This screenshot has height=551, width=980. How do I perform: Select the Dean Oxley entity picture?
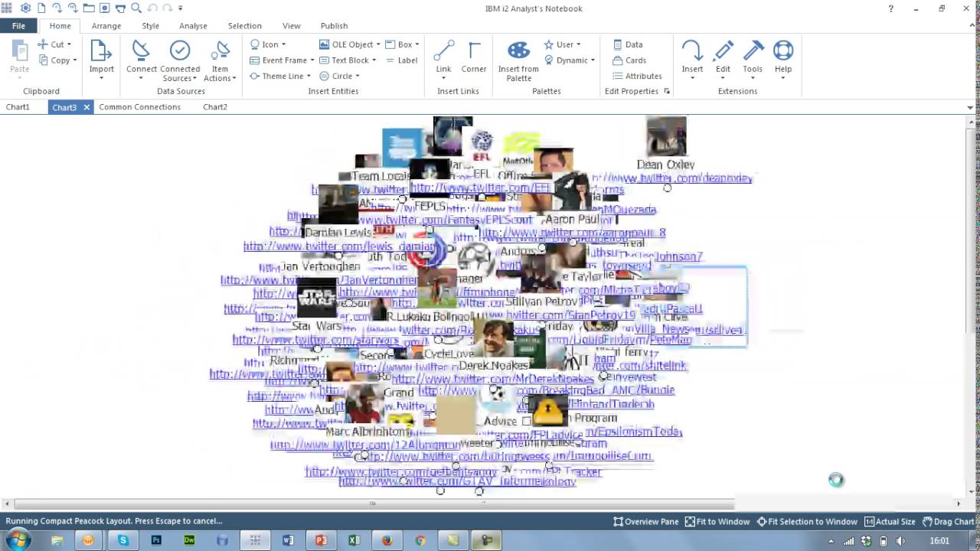point(666,136)
